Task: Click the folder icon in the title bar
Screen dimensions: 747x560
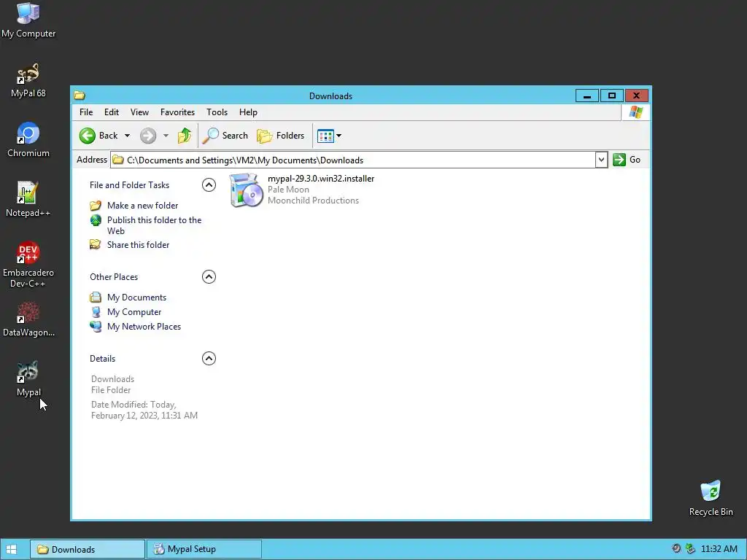Action: click(x=80, y=96)
